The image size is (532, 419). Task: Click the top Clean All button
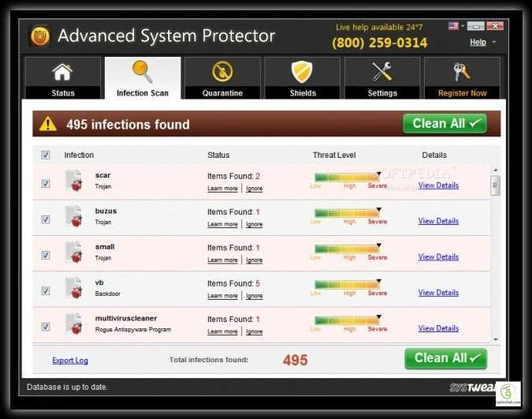pos(445,124)
